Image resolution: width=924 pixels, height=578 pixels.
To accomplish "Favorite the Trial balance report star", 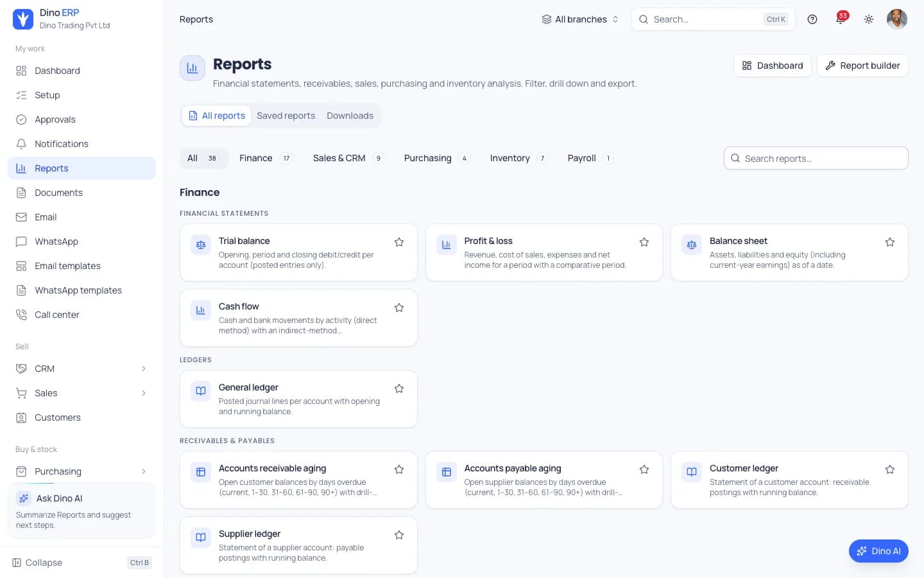I will [x=399, y=242].
